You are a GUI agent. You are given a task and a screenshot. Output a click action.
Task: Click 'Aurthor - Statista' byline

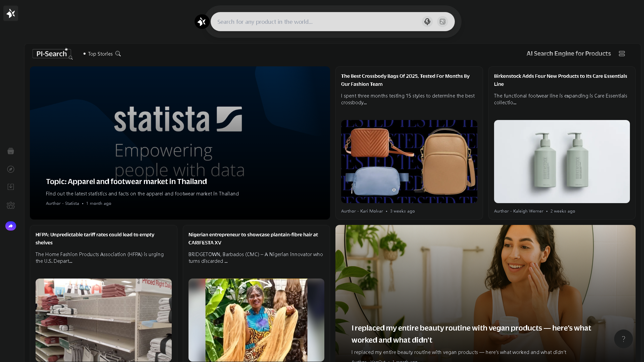(62, 203)
